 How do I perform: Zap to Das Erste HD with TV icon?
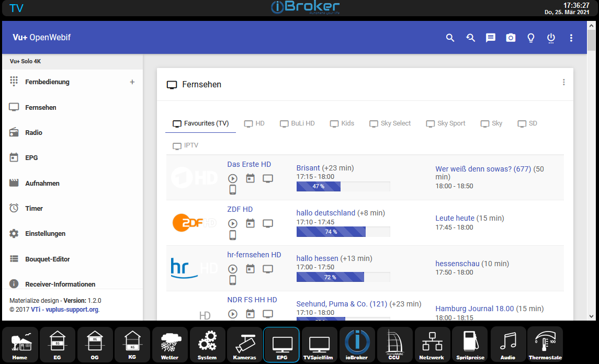(x=268, y=178)
